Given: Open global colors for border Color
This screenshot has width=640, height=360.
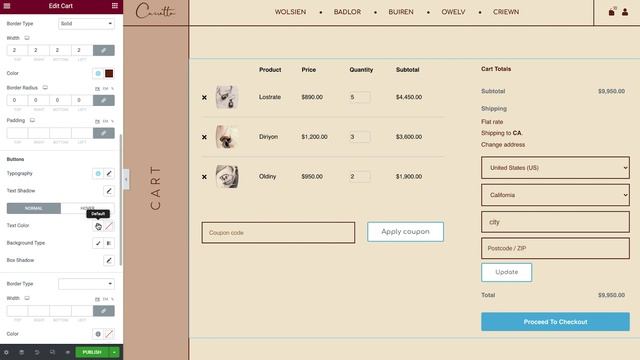Looking at the screenshot, I should coord(98,73).
